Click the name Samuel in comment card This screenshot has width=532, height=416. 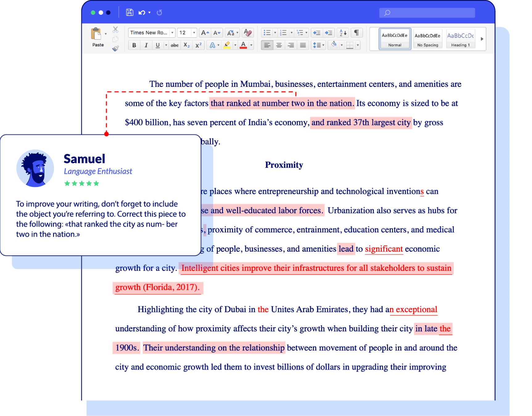[x=84, y=159]
